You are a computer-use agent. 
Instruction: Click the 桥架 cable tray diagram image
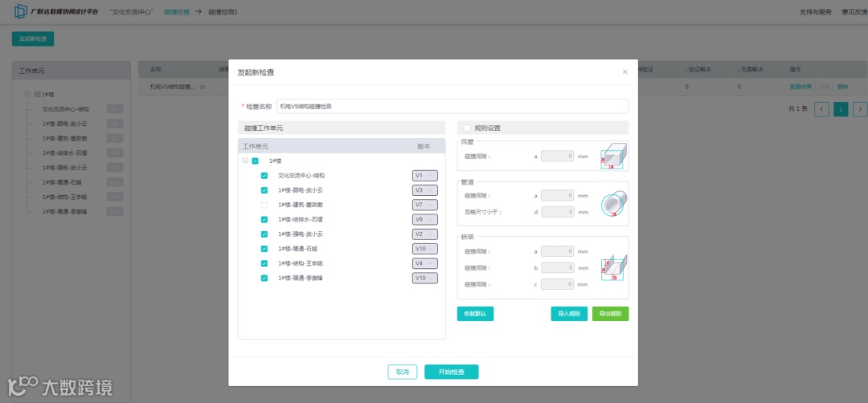(x=615, y=268)
